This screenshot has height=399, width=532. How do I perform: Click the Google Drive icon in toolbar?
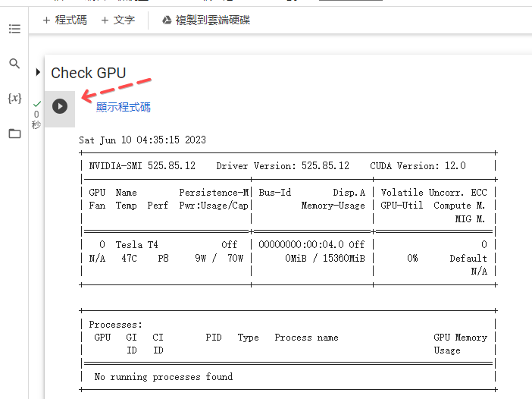pos(167,20)
